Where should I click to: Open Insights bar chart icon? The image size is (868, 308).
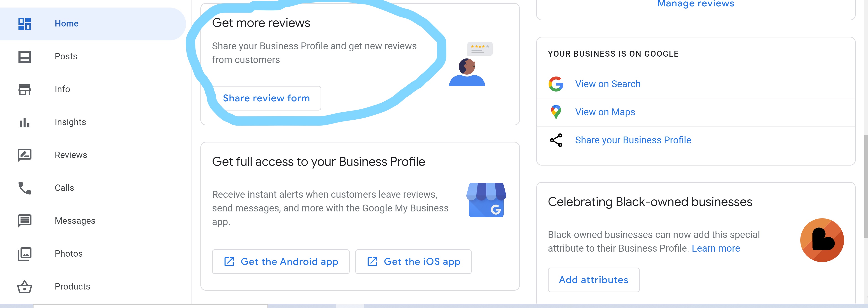click(x=25, y=122)
